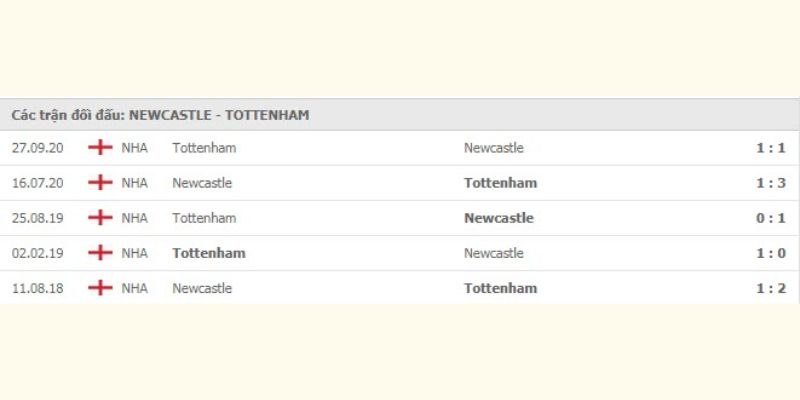Click the header Các trận đối đầu: NEWCASTLE - TOTTENHAM
Viewport: 800px width, 400px height.
(160, 115)
